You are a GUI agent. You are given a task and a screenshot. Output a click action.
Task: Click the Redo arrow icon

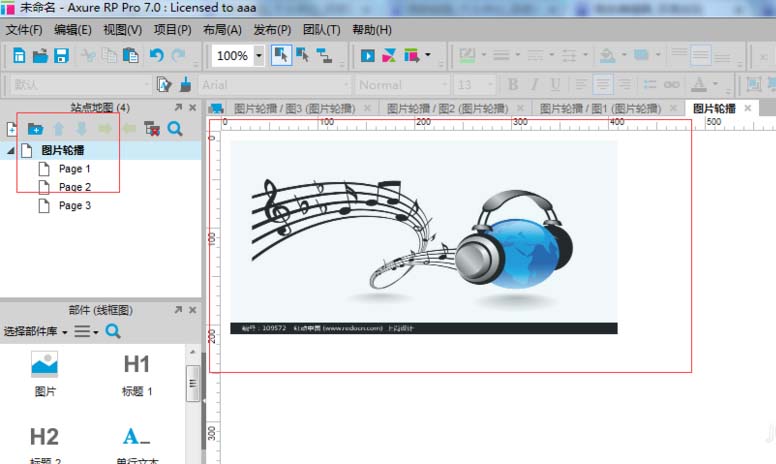(178, 55)
